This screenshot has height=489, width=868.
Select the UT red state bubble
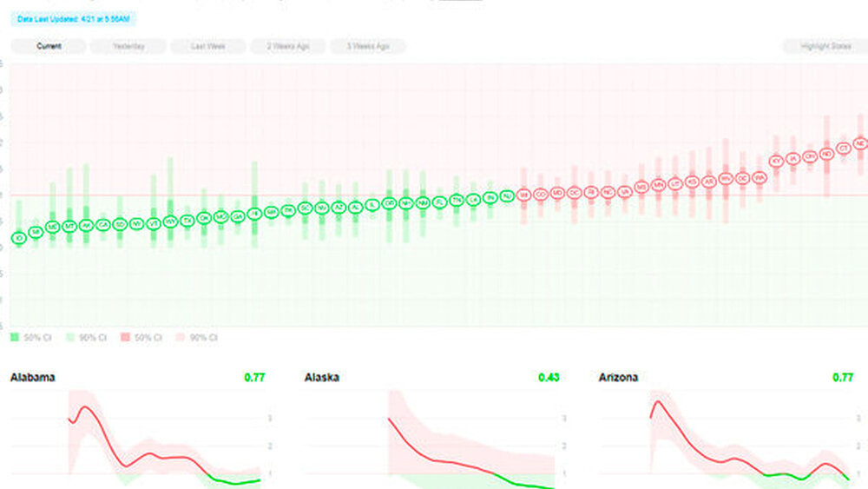(674, 183)
